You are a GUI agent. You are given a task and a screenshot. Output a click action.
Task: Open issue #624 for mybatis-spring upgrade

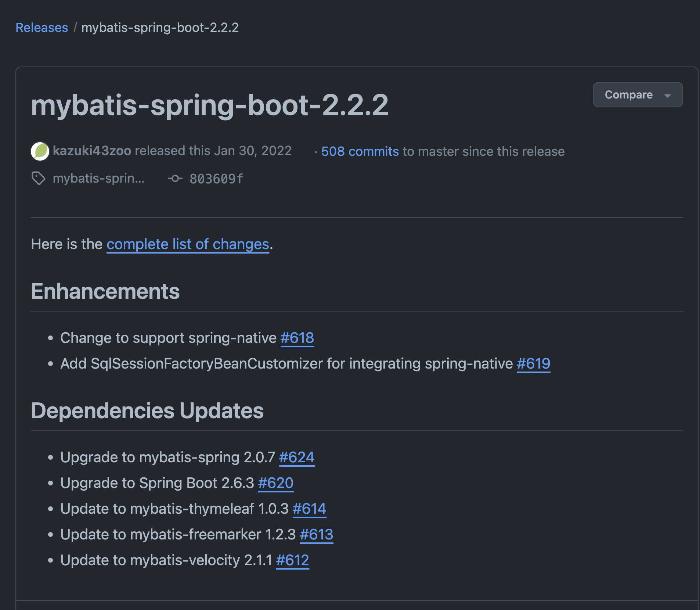(x=297, y=457)
